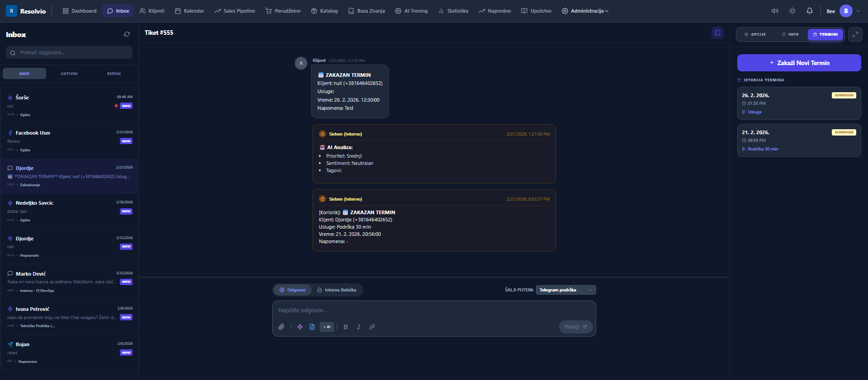Click lock icon on AI Analiza note
Screen dimensions: 868x380
point(323,134)
